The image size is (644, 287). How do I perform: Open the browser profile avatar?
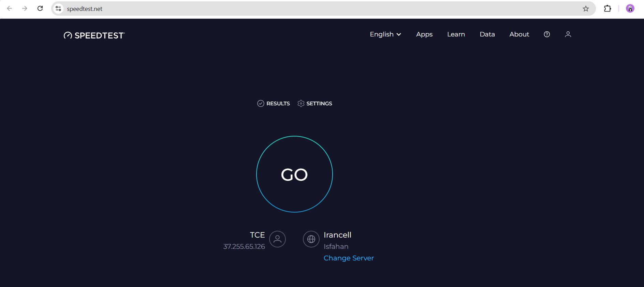point(630,9)
